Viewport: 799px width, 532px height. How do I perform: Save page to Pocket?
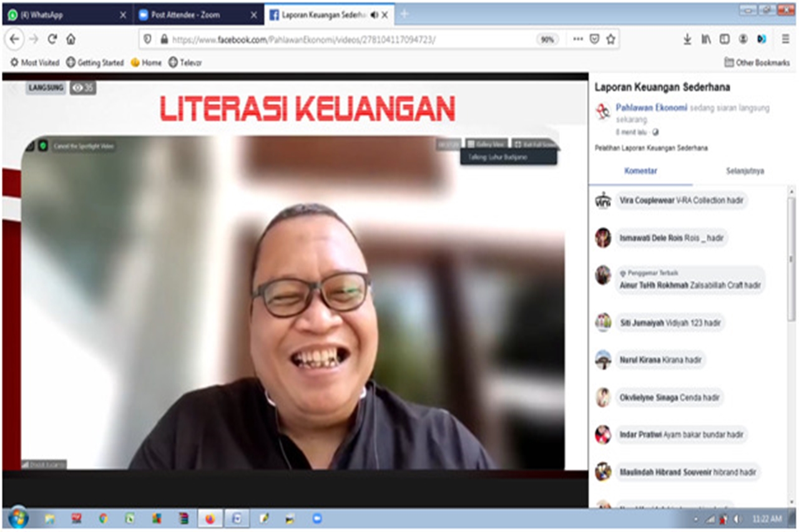pyautogui.click(x=594, y=39)
